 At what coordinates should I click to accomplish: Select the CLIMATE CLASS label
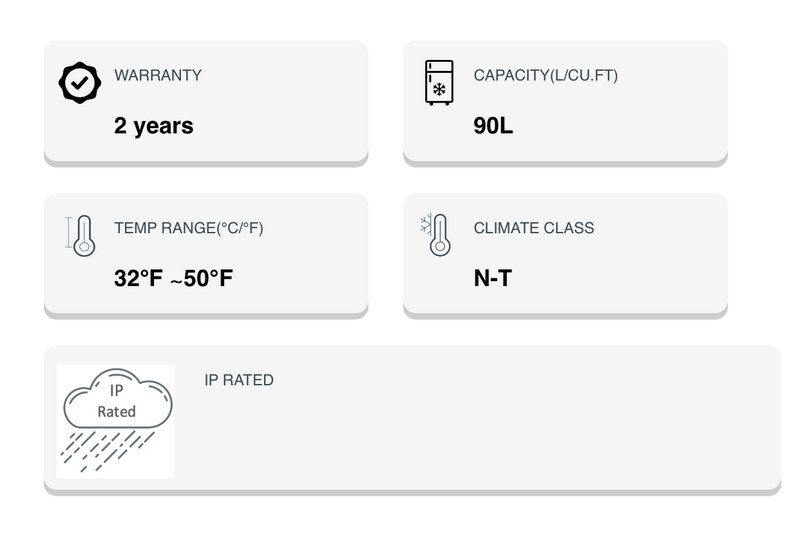(534, 228)
